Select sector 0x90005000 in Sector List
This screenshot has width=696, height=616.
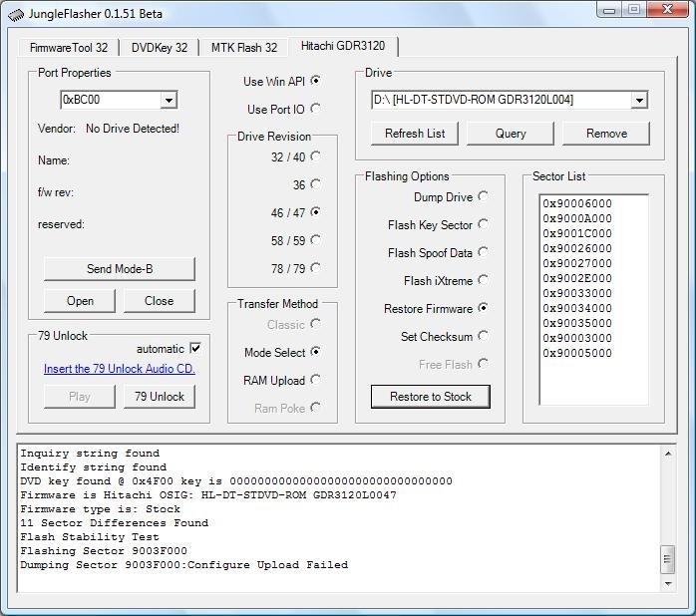tap(577, 353)
